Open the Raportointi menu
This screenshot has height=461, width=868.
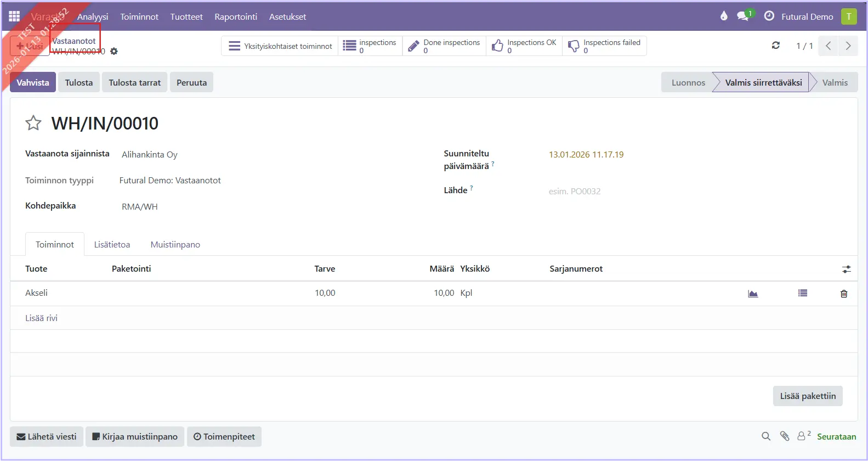236,16
